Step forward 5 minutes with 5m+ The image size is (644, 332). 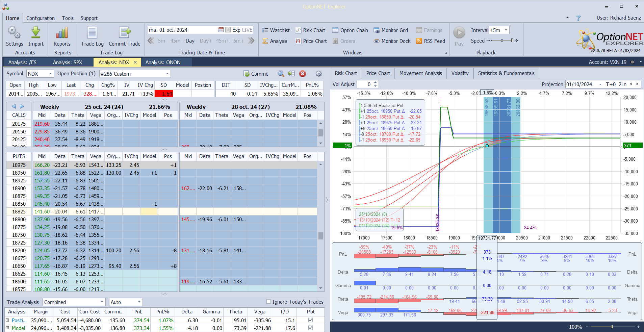pyautogui.click(x=238, y=41)
